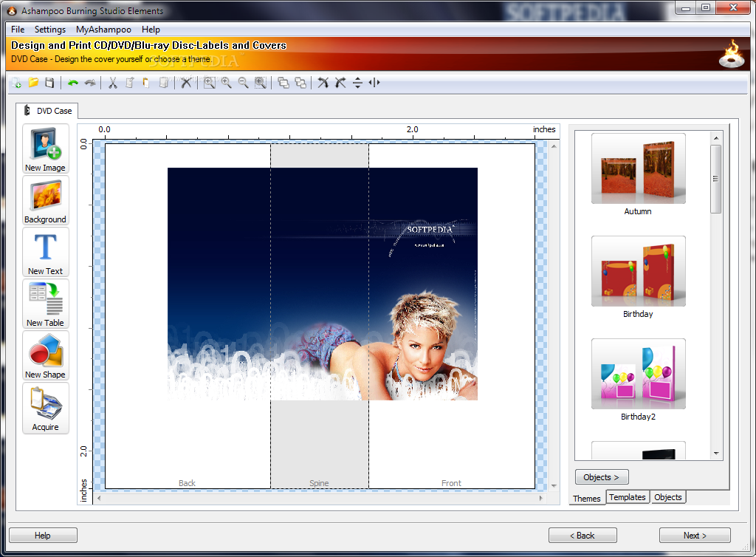Save the project via the floppy disk icon
This screenshot has width=756, height=557.
(x=49, y=83)
